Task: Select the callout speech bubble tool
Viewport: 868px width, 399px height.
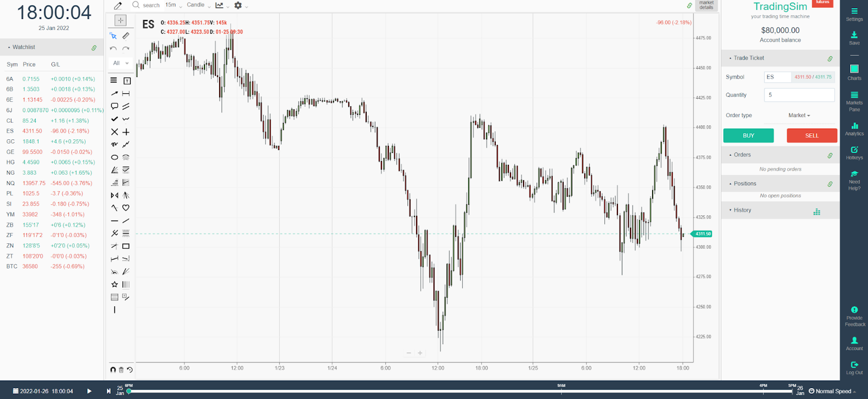Action: tap(114, 106)
